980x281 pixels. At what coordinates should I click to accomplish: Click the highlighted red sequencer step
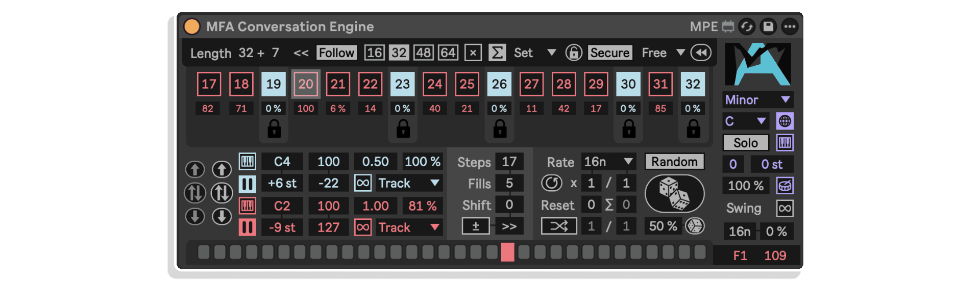click(507, 252)
